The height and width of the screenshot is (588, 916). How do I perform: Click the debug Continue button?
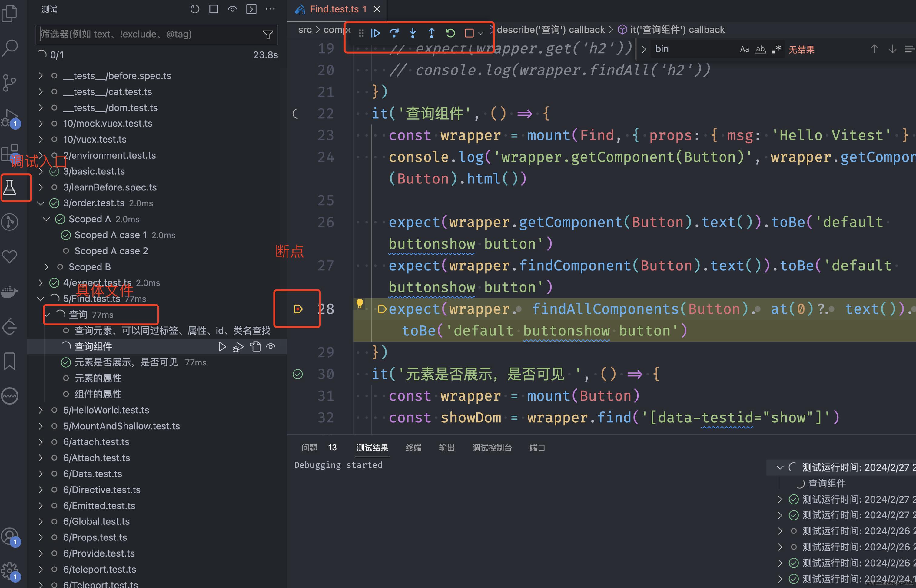click(x=375, y=33)
